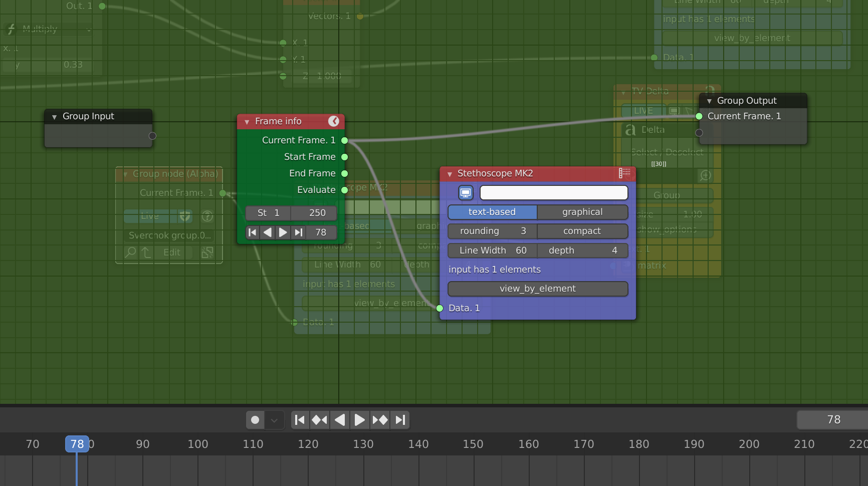The height and width of the screenshot is (486, 868).
Task: Switch Stethoscope MK2 to graphical mode
Action: pos(582,212)
